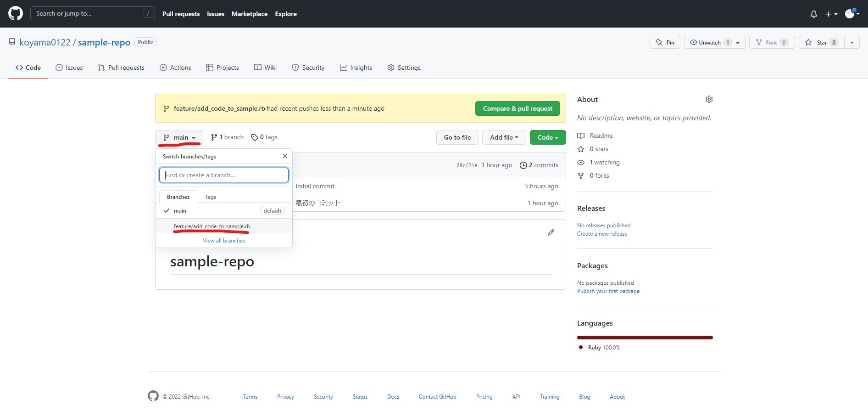Open the footer GitHub logo
Screen dimensions: 868x417
pyautogui.click(x=153, y=396)
